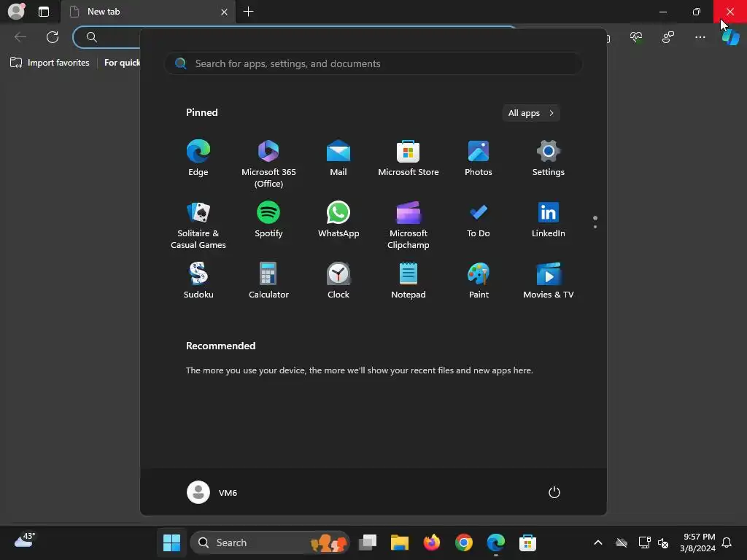The width and height of the screenshot is (747, 560).
Task: Close the New tab tab
Action: pyautogui.click(x=224, y=12)
